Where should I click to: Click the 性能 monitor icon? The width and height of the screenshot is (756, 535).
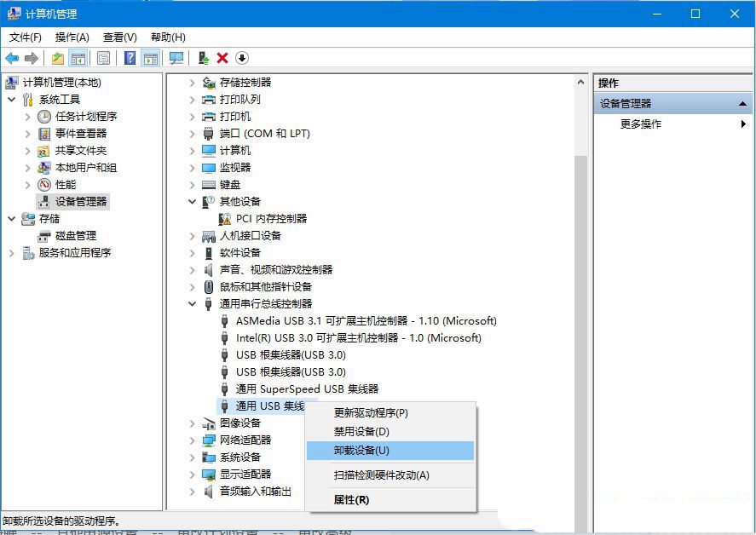(43, 185)
